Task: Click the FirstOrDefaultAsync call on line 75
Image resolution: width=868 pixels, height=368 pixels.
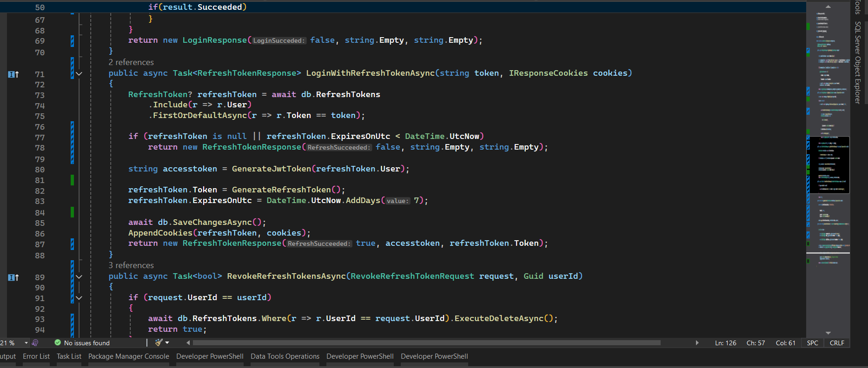Action: (200, 115)
